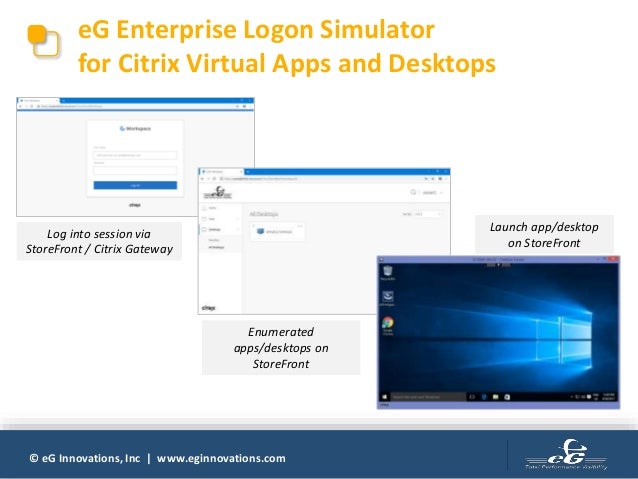Open the Sort by dropdown in All Desktops

click(428, 214)
